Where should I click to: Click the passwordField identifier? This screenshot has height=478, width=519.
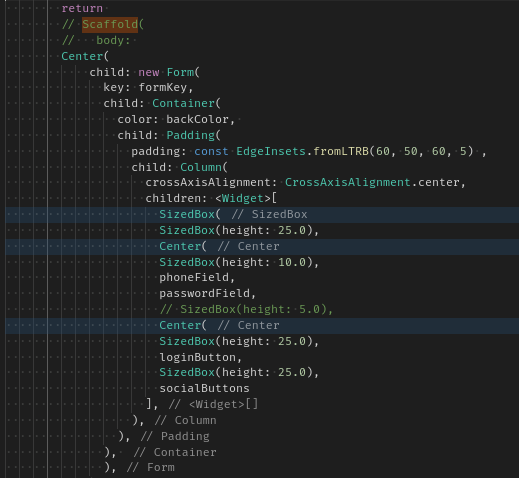click(204, 294)
